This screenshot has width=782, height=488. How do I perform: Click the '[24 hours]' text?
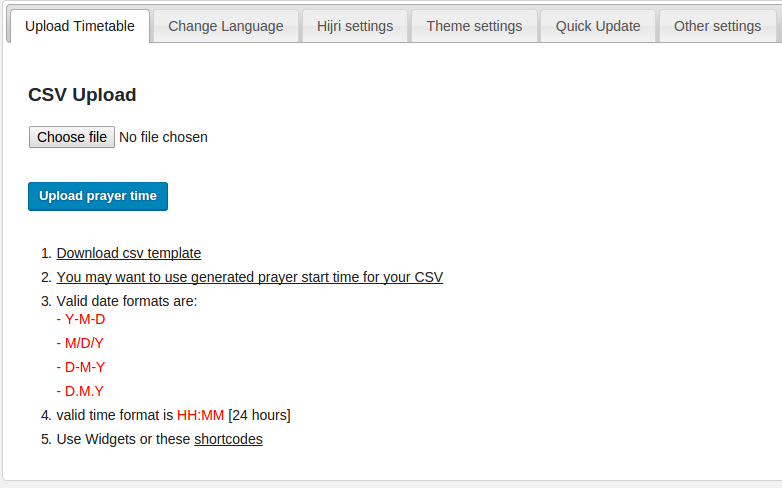pos(259,415)
